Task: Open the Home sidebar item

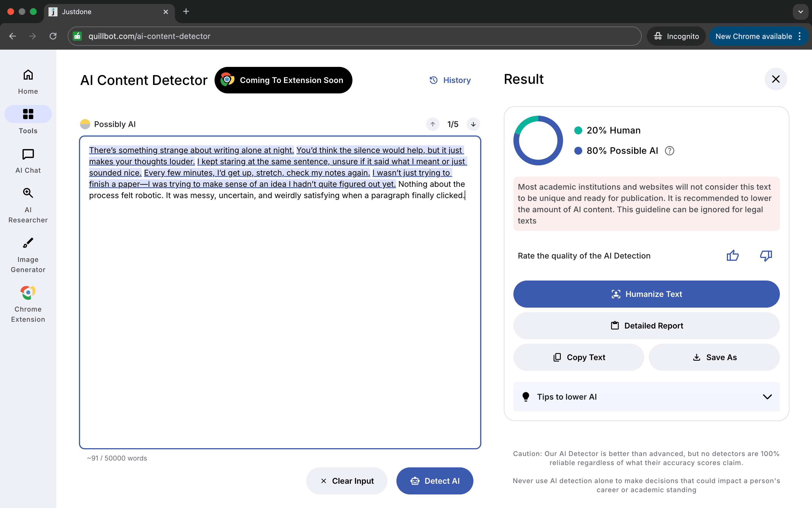Action: pyautogui.click(x=28, y=82)
